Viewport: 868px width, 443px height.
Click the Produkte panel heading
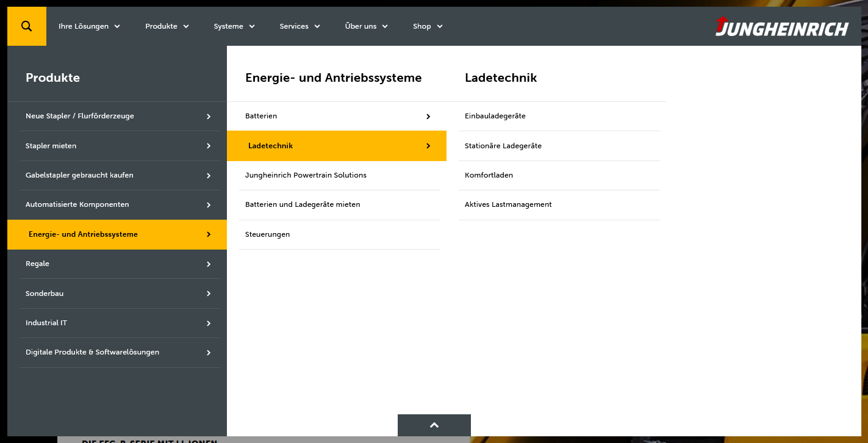[x=52, y=77]
